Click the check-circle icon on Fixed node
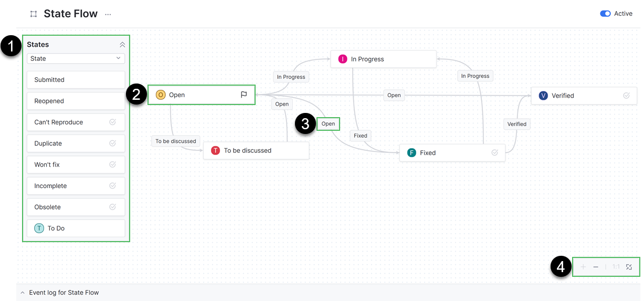 (x=494, y=153)
